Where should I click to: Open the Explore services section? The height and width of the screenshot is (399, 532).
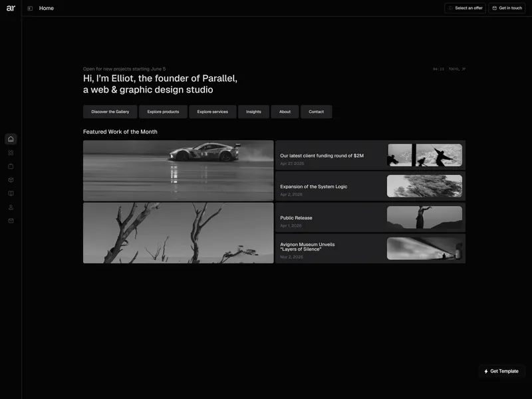click(213, 112)
